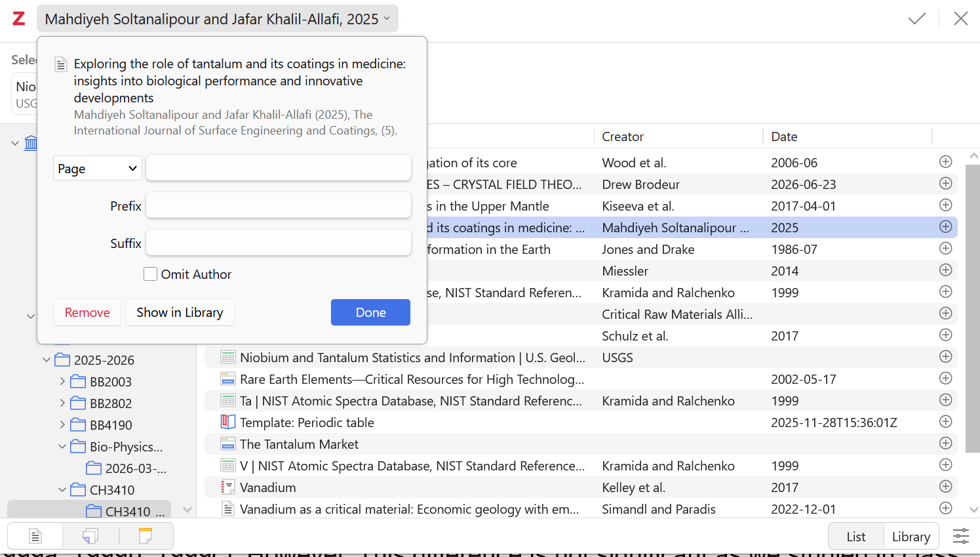
Task: Click the document icon in bottom-left bar
Action: tap(35, 537)
